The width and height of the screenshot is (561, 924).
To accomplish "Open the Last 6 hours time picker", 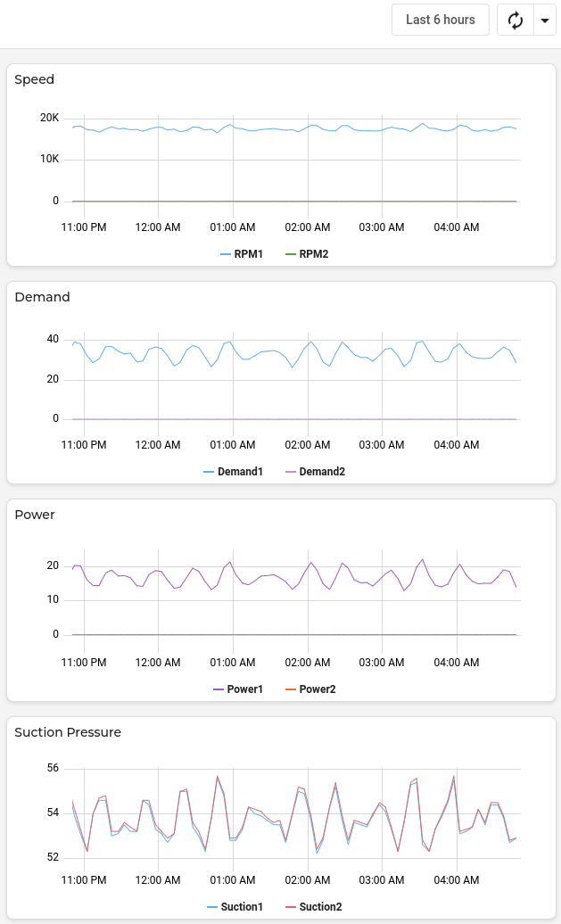I will tap(441, 20).
